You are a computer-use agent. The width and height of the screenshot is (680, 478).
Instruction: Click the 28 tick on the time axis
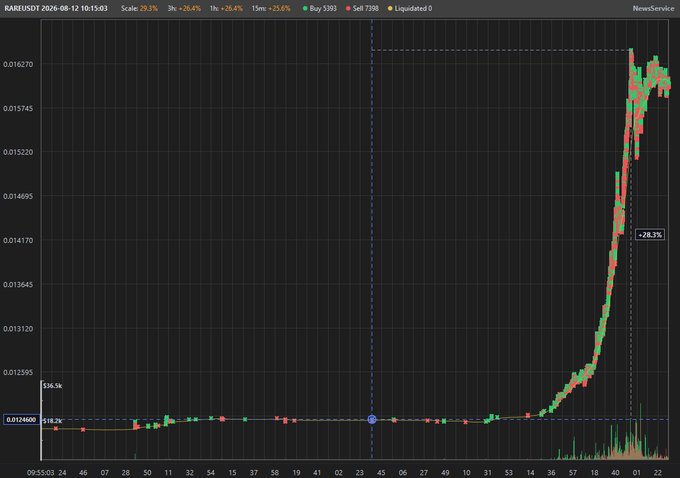[126, 472]
